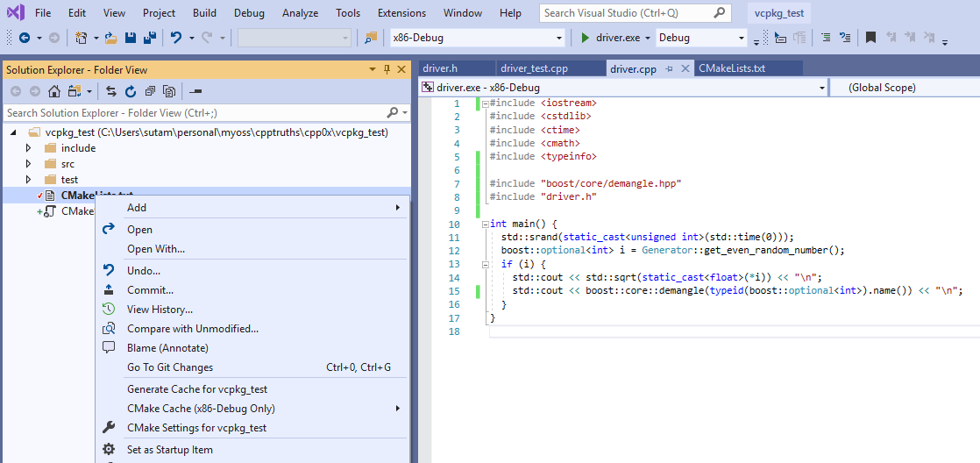This screenshot has height=463, width=980.
Task: Choose CMake Settings for vcpkg_test
Action: [252, 428]
